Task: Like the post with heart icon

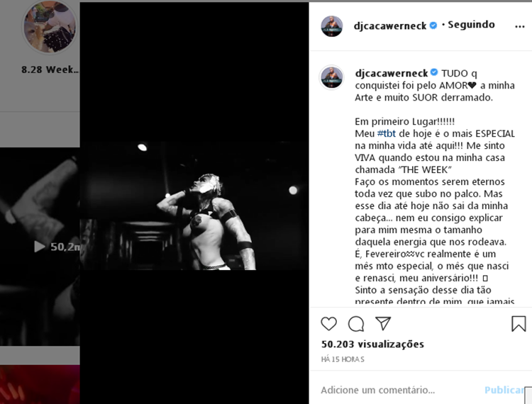Action: tap(328, 324)
